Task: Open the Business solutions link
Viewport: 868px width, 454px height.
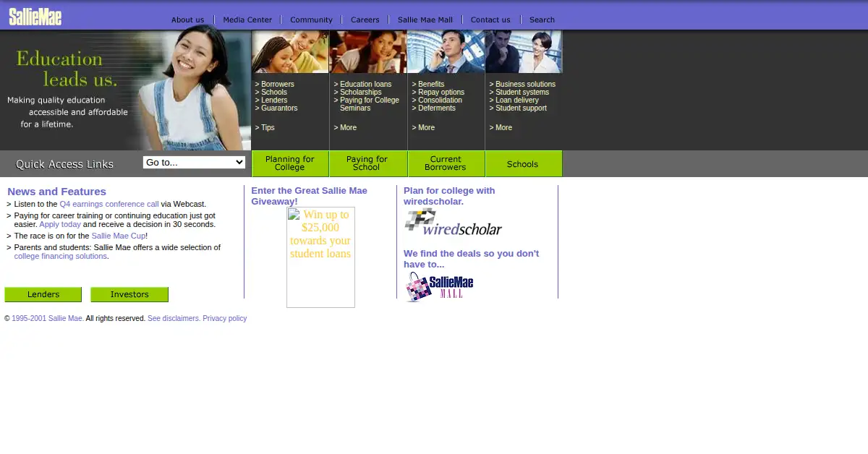Action: pyautogui.click(x=525, y=85)
